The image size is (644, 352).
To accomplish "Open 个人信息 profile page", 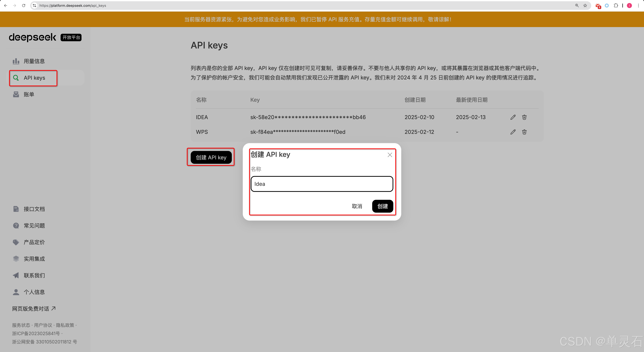I will [x=34, y=292].
